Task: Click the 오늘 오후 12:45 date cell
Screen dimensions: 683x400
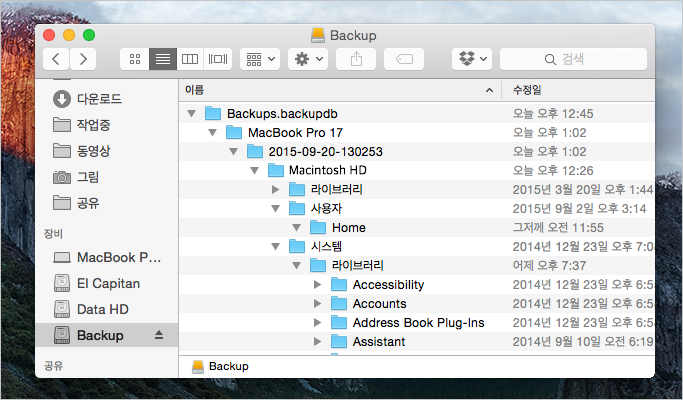Action: (x=553, y=114)
